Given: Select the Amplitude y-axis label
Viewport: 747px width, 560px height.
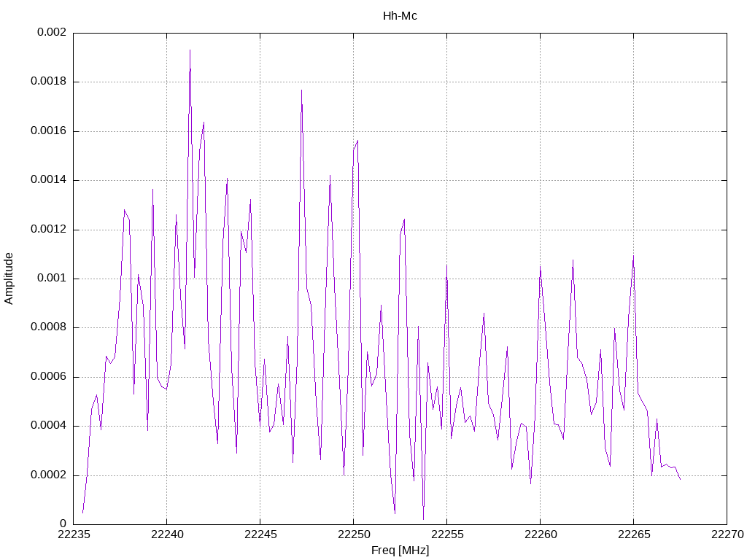Looking at the screenshot, I should (9, 279).
